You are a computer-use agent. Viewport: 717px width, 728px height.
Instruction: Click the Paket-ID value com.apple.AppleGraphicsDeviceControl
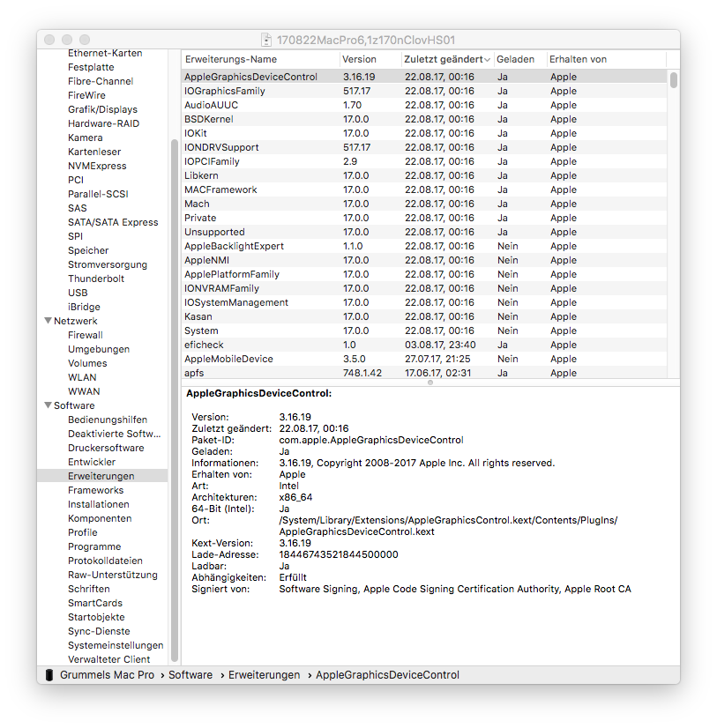[x=370, y=440]
